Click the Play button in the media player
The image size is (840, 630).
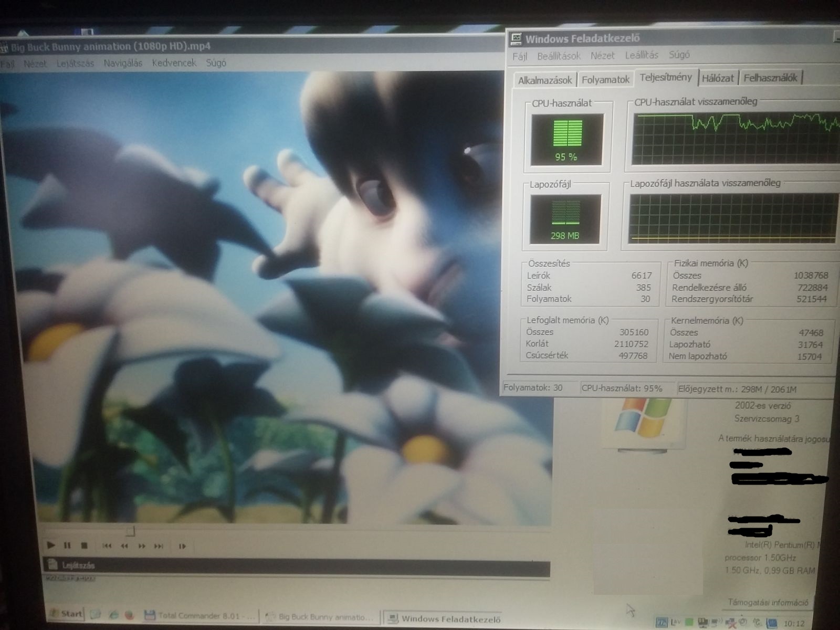coord(51,545)
